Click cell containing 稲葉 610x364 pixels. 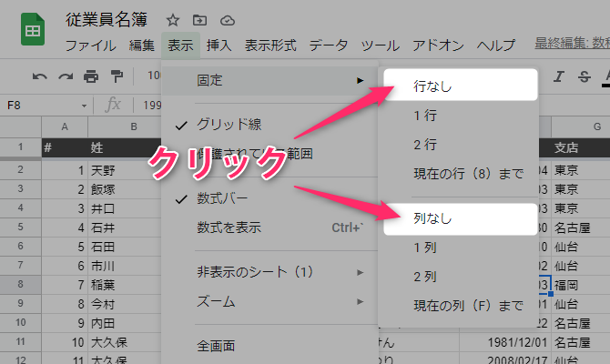click(x=125, y=285)
